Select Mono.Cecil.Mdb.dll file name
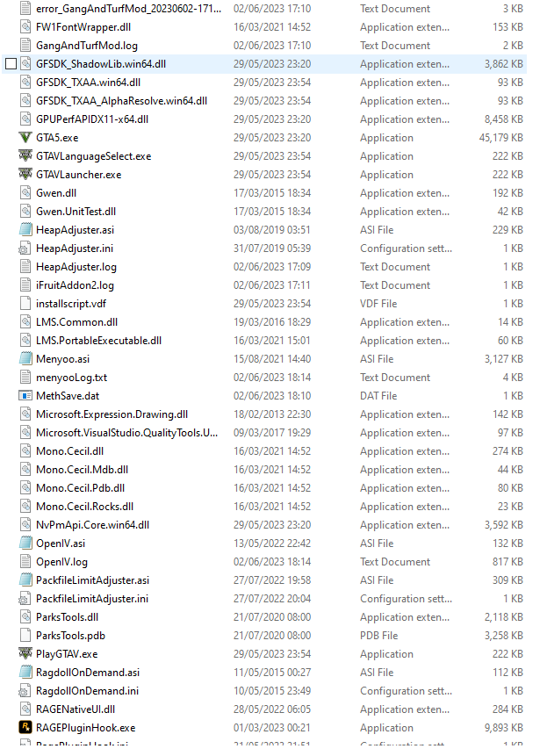The image size is (547, 756). (x=82, y=470)
